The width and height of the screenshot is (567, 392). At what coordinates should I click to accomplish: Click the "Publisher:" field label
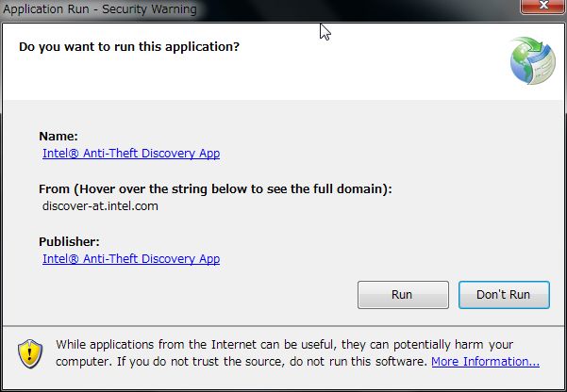71,241
